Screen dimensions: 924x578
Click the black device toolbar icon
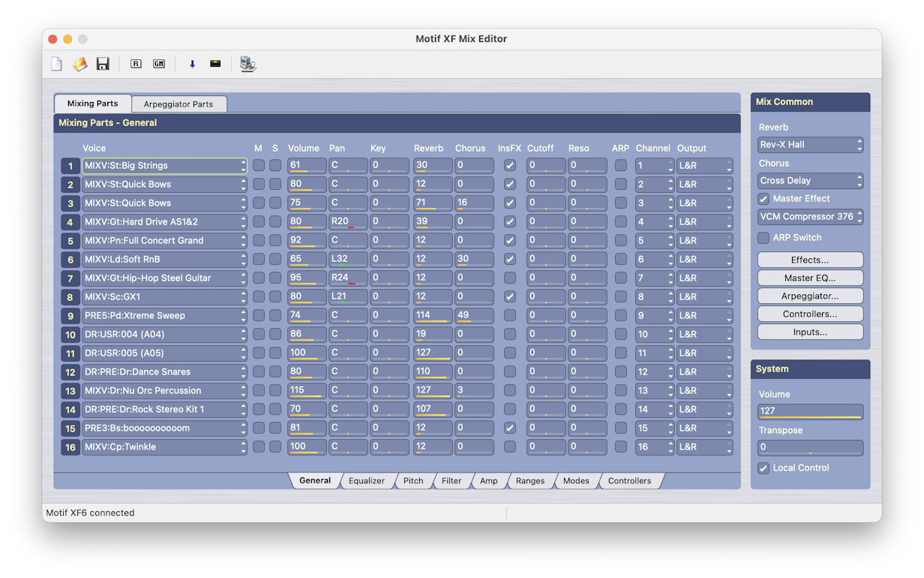(x=215, y=64)
